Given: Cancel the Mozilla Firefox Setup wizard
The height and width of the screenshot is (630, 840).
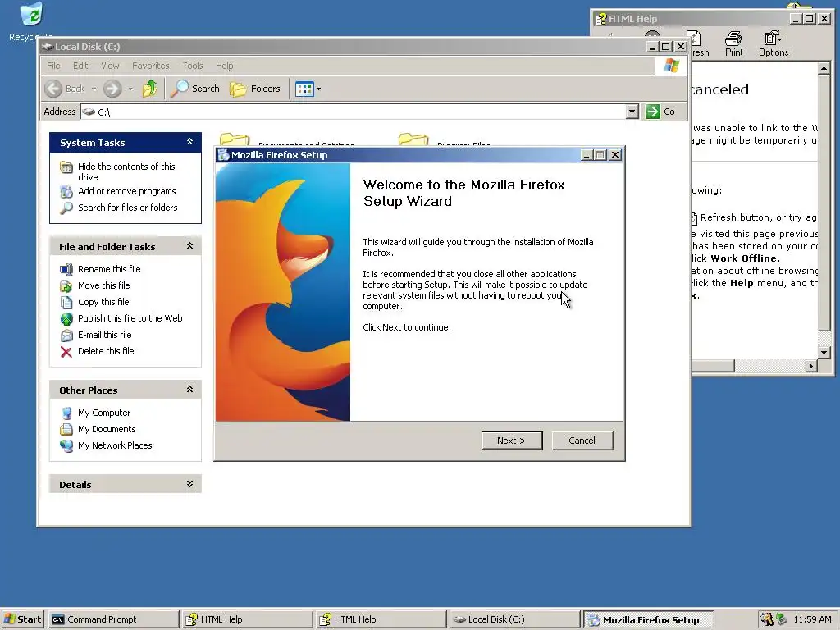Looking at the screenshot, I should pos(582,441).
